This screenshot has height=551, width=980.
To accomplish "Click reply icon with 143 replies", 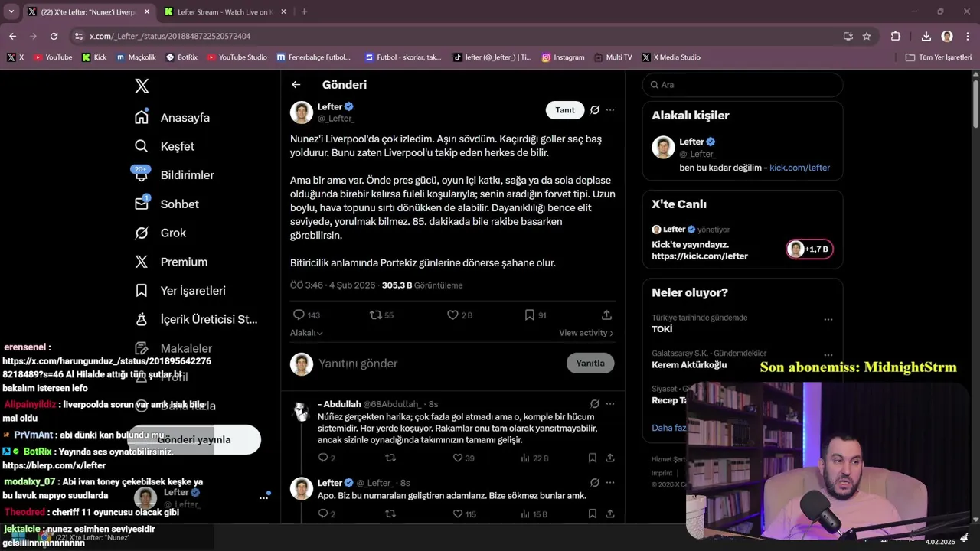I will pos(305,315).
